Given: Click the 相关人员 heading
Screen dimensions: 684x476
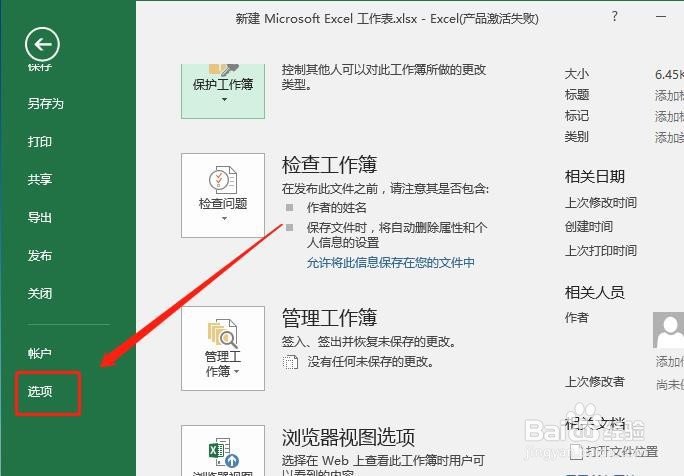Looking at the screenshot, I should [595, 292].
